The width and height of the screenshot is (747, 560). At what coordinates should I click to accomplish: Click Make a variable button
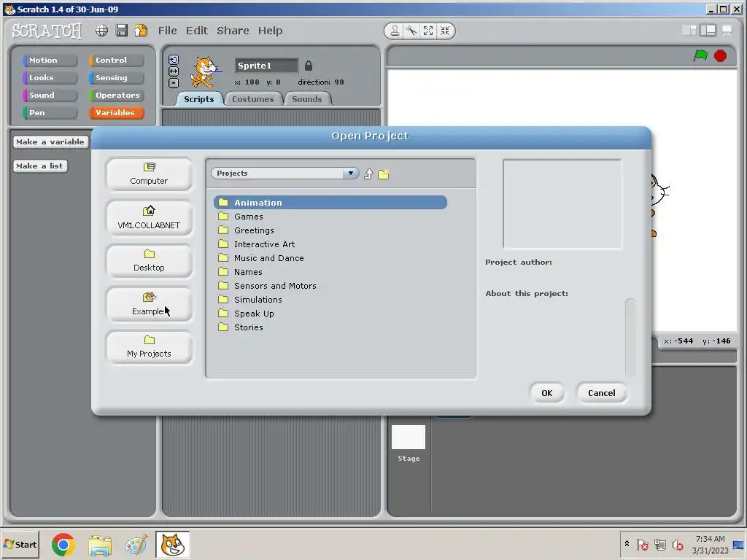50,142
